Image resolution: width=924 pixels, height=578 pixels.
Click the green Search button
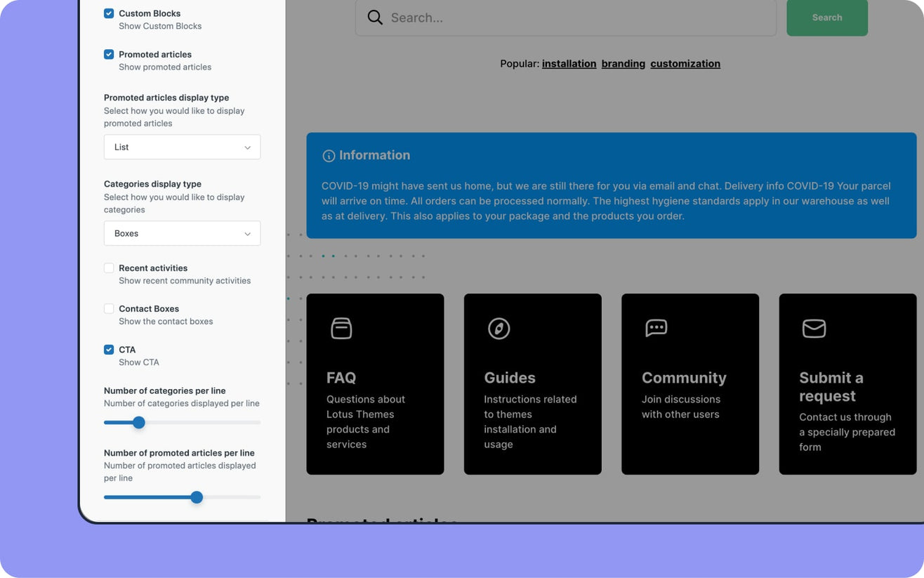827,18
